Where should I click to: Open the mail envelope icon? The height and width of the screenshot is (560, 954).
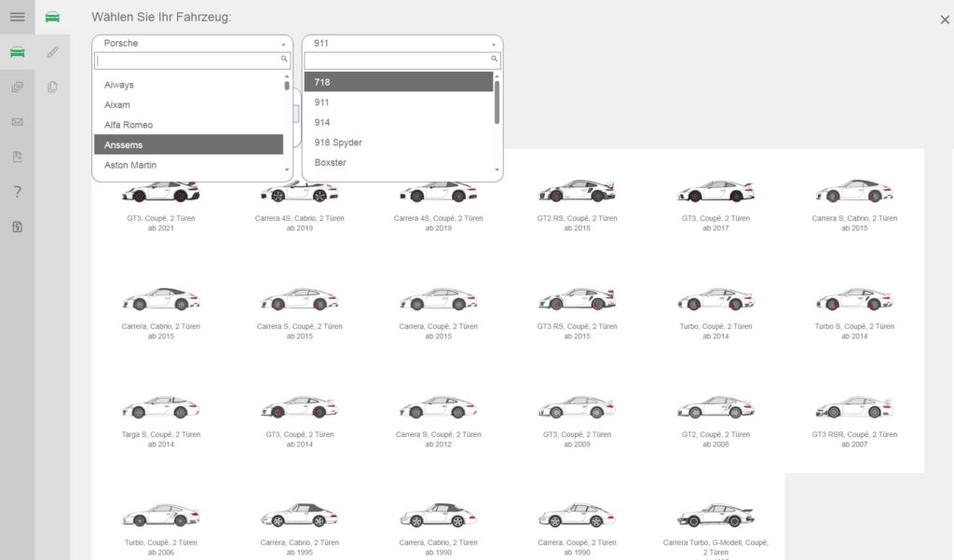[x=17, y=122]
